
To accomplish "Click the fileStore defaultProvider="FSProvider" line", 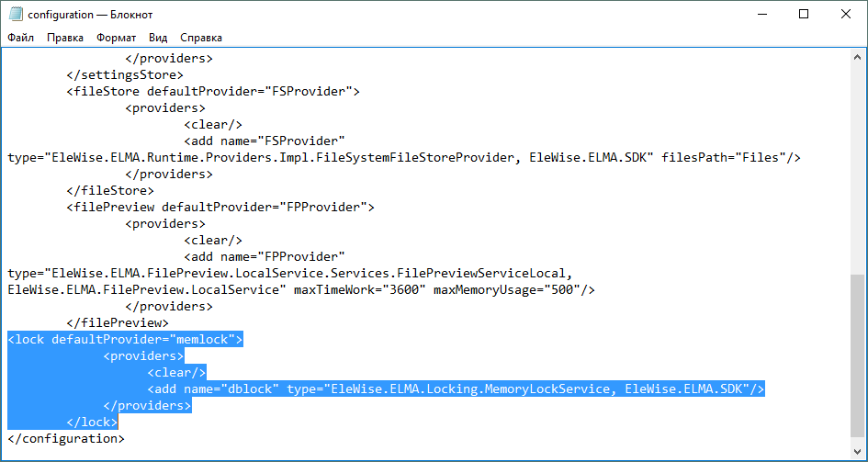I will (x=213, y=91).
